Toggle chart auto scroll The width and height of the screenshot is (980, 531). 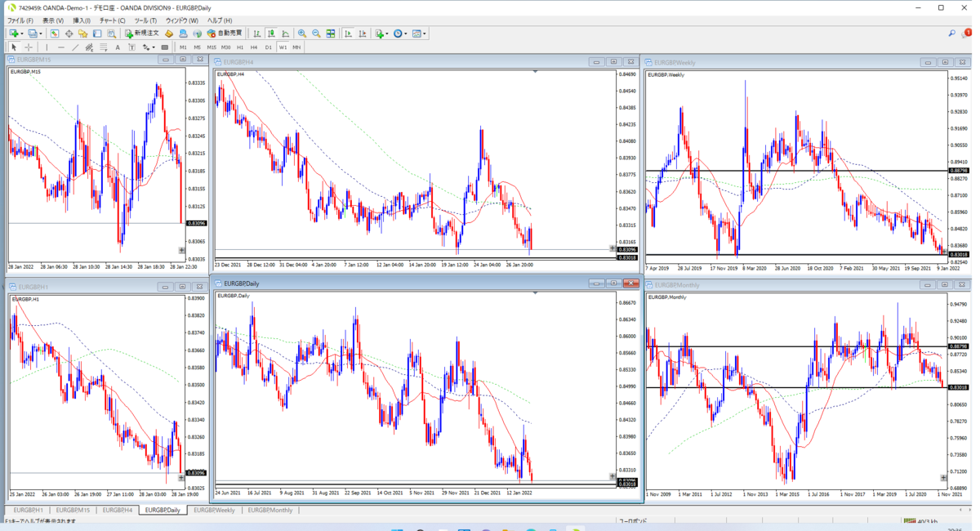pyautogui.click(x=348, y=33)
